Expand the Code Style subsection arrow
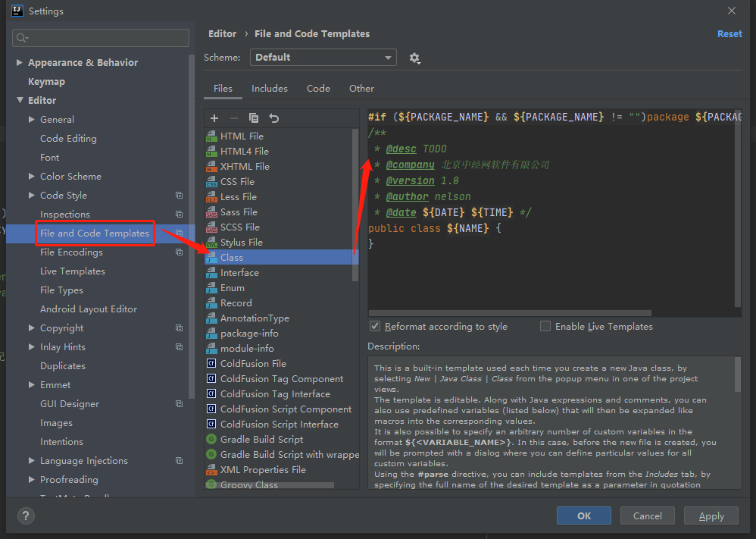This screenshot has width=756, height=539. tap(31, 196)
